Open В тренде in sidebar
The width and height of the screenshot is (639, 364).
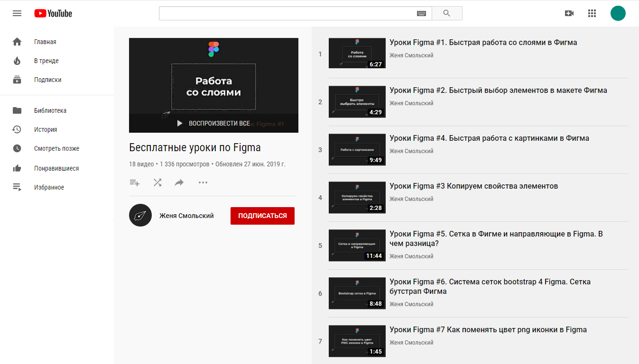click(46, 61)
